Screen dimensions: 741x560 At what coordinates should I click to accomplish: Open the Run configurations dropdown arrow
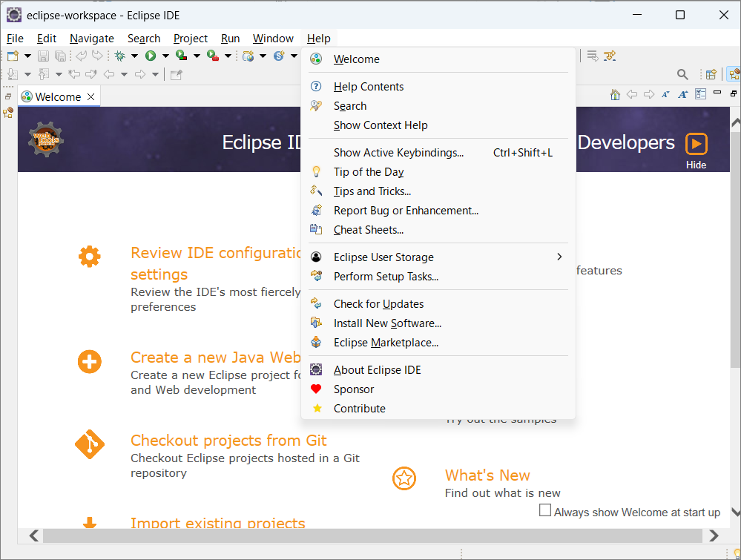165,56
